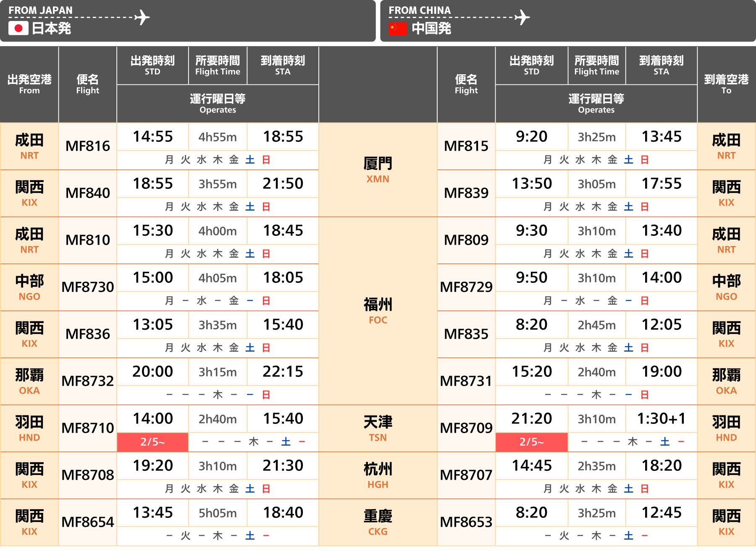Screen dimensions: 756x554
Task: Click the OKA departure airport for MF8732
Action: coord(29,381)
